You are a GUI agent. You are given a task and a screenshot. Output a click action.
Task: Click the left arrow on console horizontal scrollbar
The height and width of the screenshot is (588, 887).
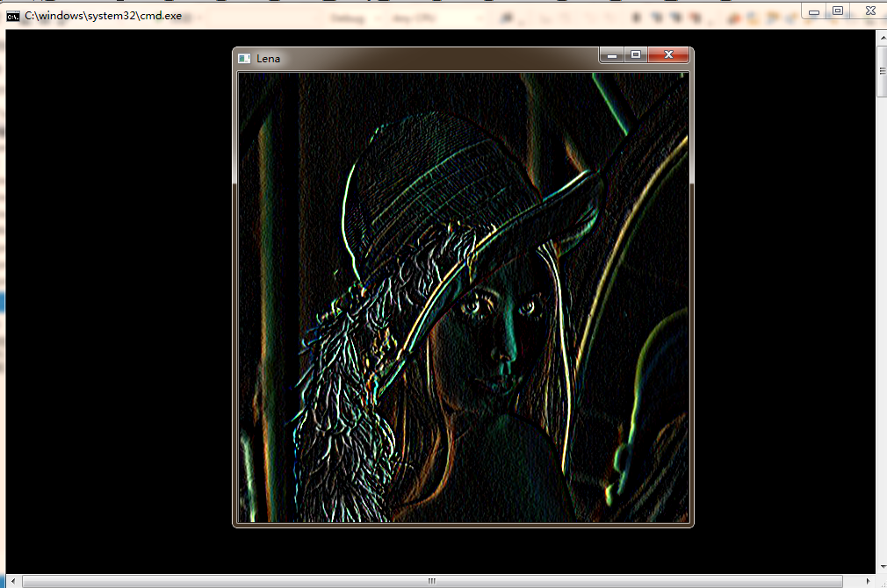pyautogui.click(x=13, y=581)
